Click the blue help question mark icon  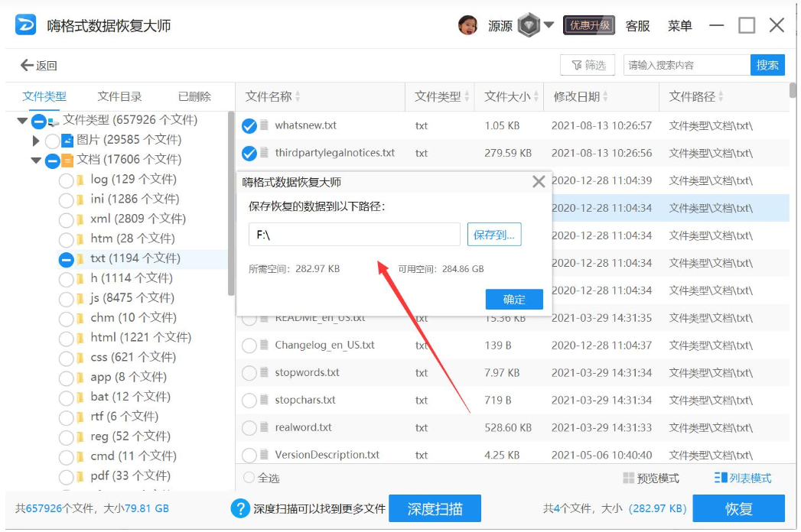240,508
